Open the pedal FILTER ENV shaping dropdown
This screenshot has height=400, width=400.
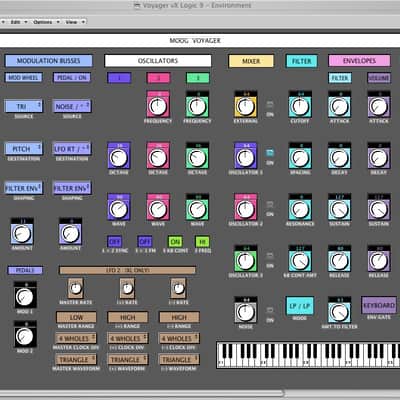(72, 188)
